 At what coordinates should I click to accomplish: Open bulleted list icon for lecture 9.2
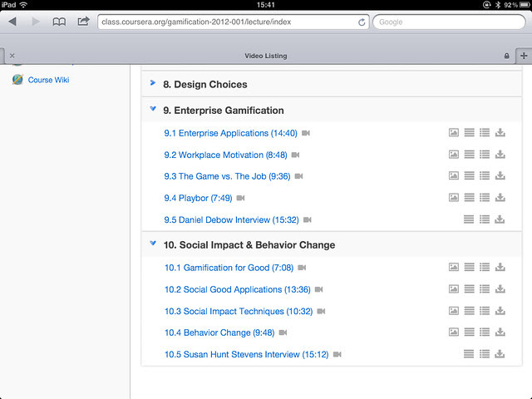pos(485,155)
